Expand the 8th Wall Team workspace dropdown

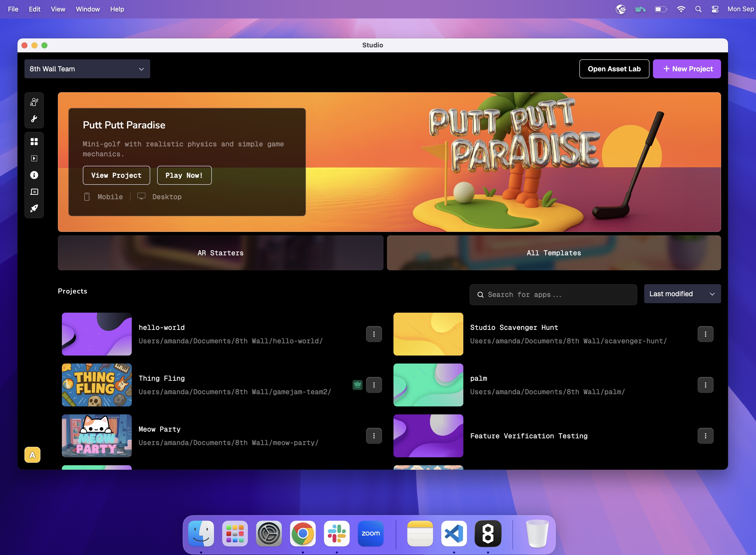87,69
